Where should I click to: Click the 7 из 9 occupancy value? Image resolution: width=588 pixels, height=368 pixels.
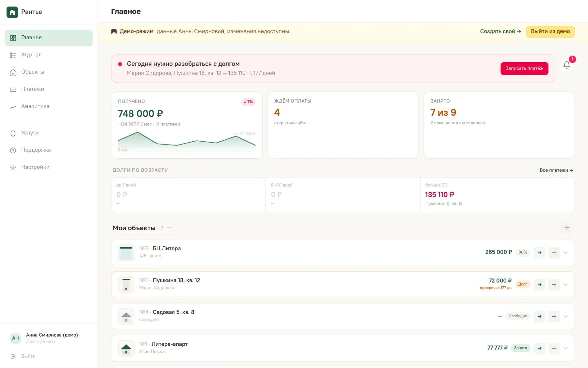tap(443, 113)
